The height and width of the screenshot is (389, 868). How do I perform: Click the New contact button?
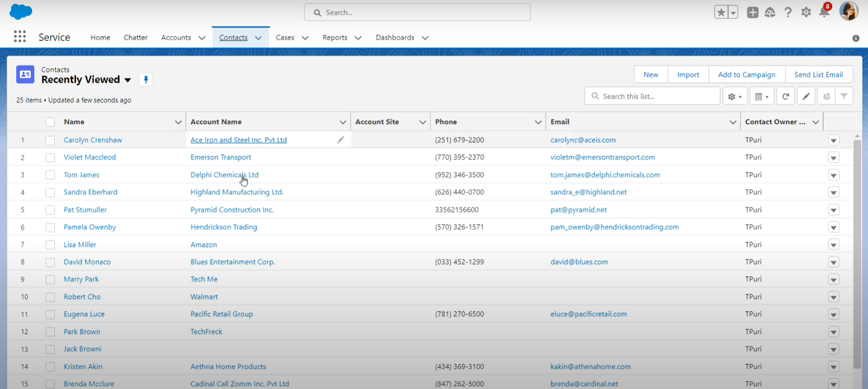[651, 74]
